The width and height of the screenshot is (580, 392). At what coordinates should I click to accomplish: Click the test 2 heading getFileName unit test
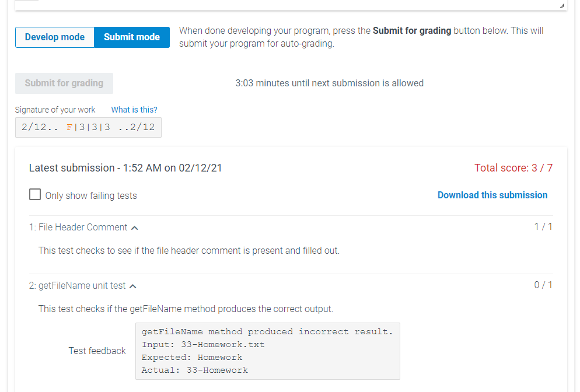click(x=78, y=285)
